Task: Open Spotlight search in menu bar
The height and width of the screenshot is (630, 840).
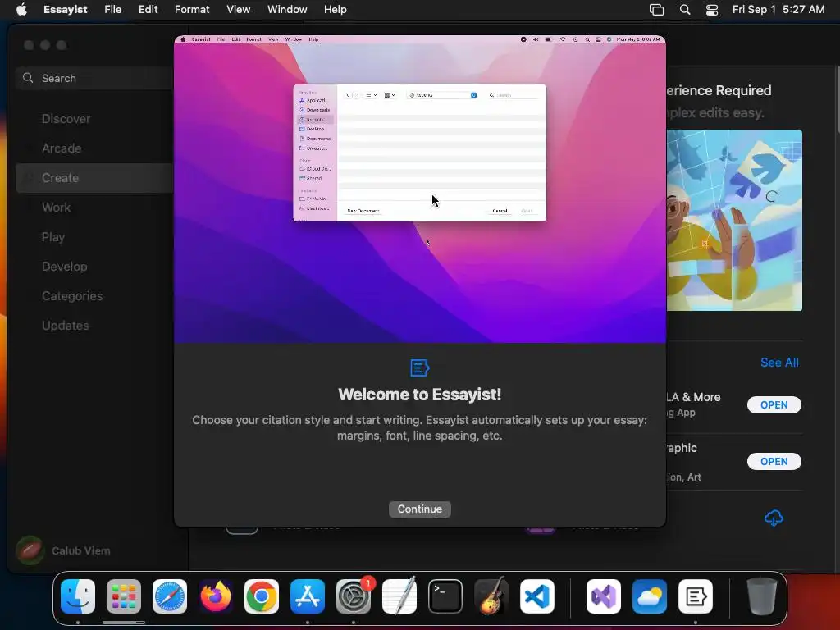Action: (685, 9)
